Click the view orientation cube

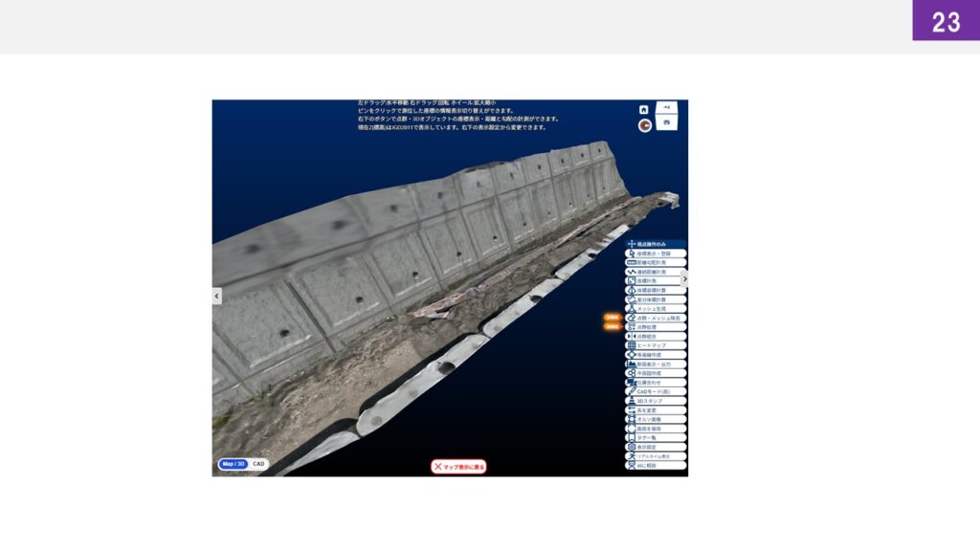coord(667,116)
